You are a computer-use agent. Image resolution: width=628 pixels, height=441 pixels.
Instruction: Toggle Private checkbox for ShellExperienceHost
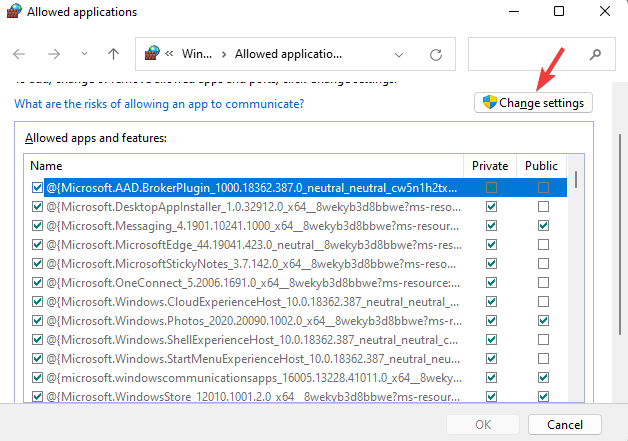coord(491,340)
